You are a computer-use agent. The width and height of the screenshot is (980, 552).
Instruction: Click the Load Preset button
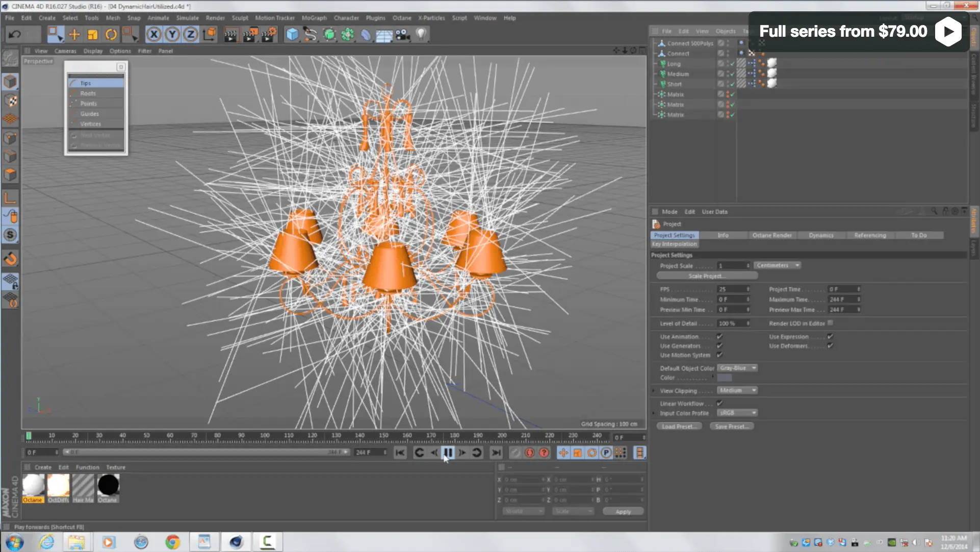coord(679,426)
